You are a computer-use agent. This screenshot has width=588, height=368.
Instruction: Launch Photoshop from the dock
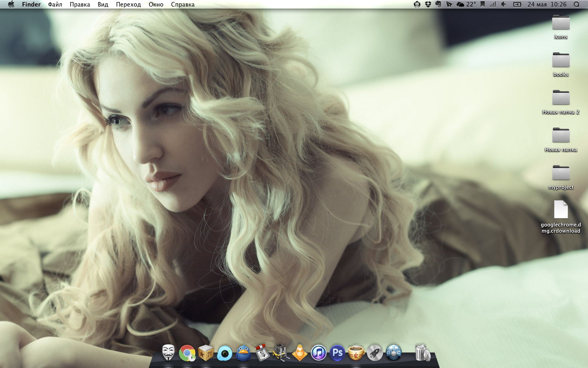pos(337,352)
